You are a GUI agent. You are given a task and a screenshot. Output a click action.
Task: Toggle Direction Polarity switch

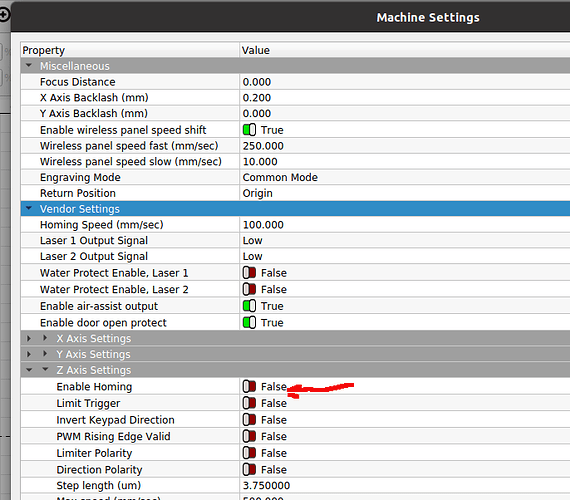pos(249,470)
